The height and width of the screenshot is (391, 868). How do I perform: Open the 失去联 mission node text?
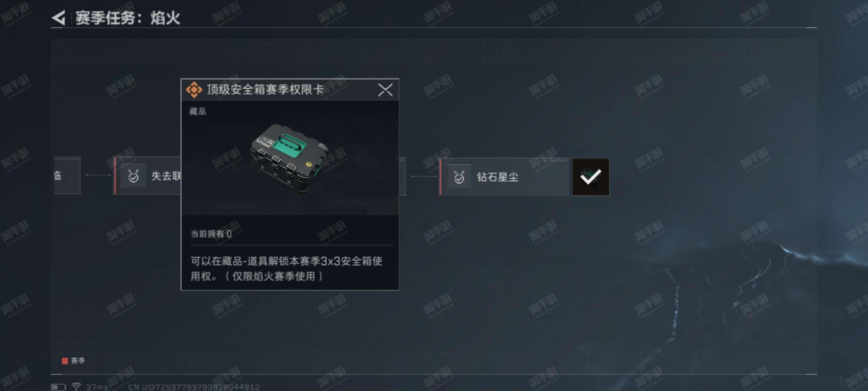click(166, 176)
